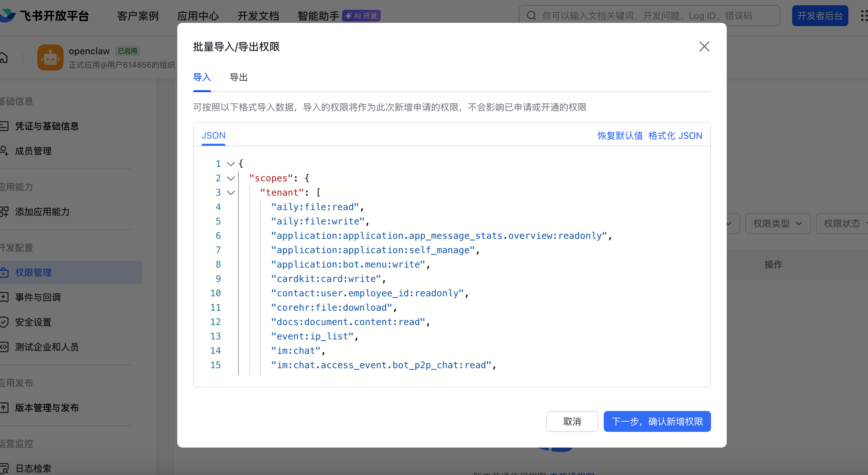Select the 导入 tab
This screenshot has width=868, height=475.
click(x=202, y=77)
